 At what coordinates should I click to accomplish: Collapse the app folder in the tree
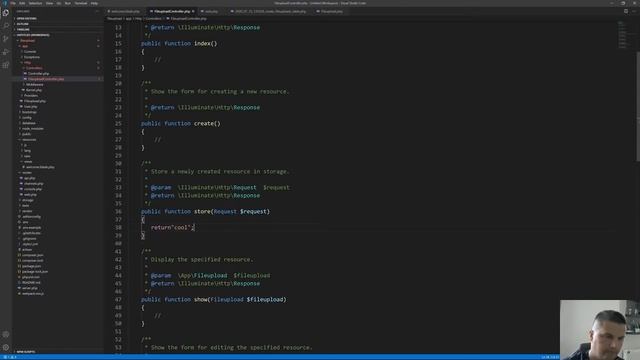click(x=25, y=46)
